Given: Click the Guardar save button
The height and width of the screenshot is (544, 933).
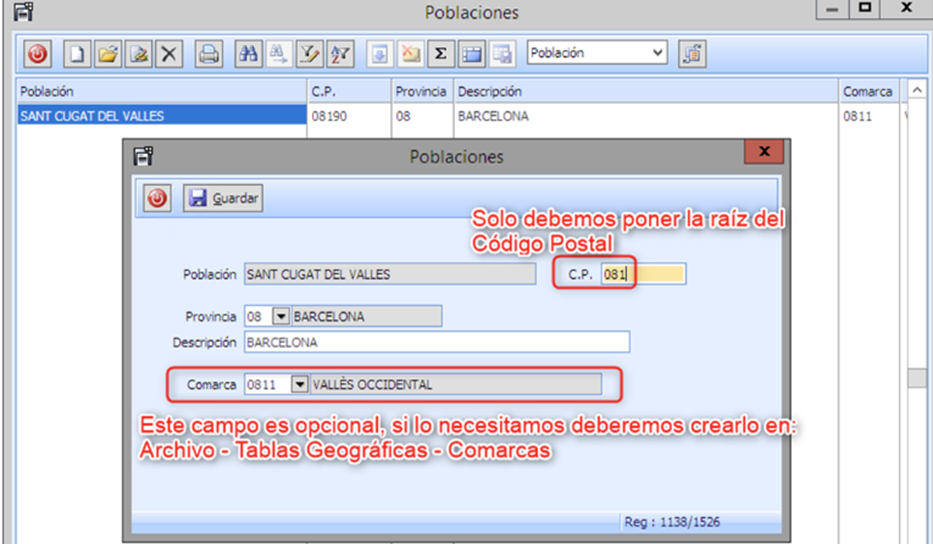Looking at the screenshot, I should 223,199.
